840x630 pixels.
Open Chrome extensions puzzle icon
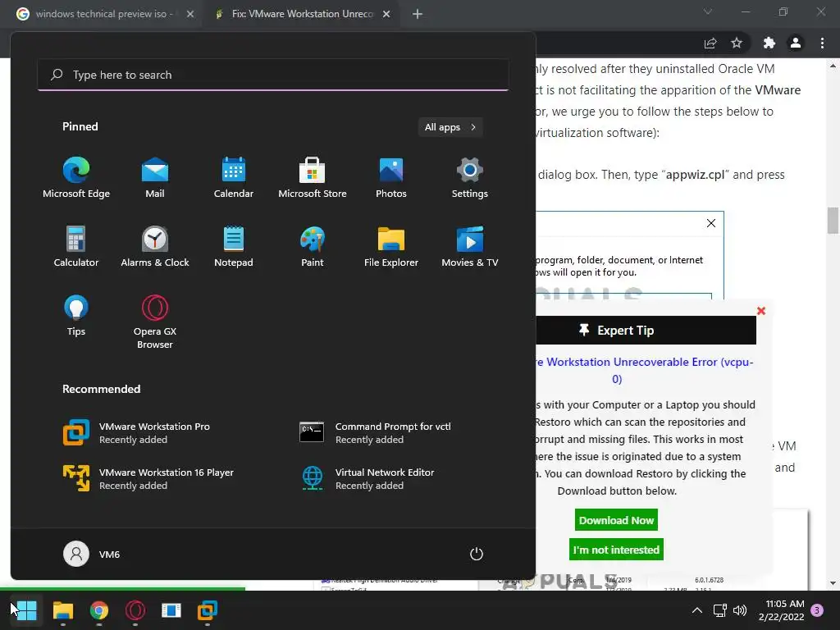(x=769, y=43)
